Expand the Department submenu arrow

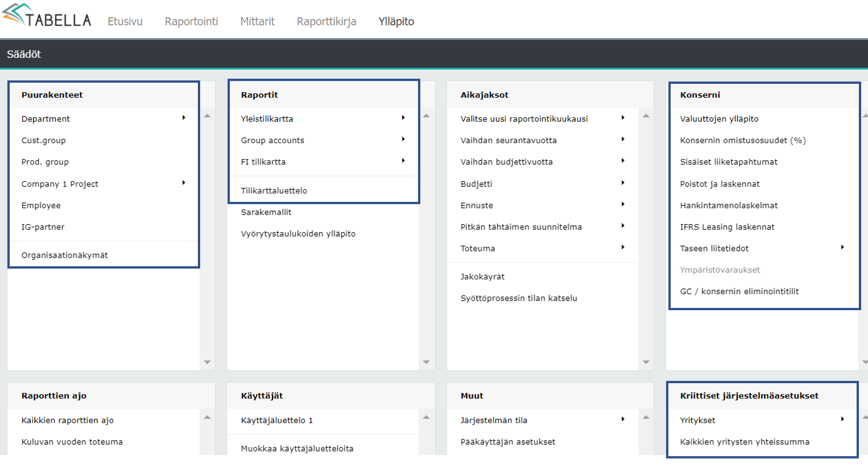click(184, 118)
